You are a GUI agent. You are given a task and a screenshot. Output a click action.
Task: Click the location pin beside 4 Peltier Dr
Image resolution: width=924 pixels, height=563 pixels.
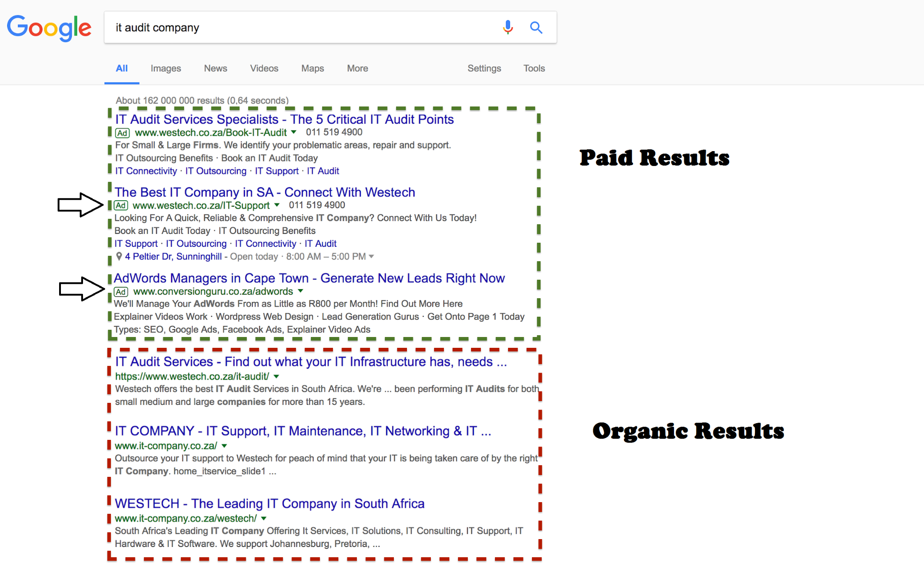(119, 256)
